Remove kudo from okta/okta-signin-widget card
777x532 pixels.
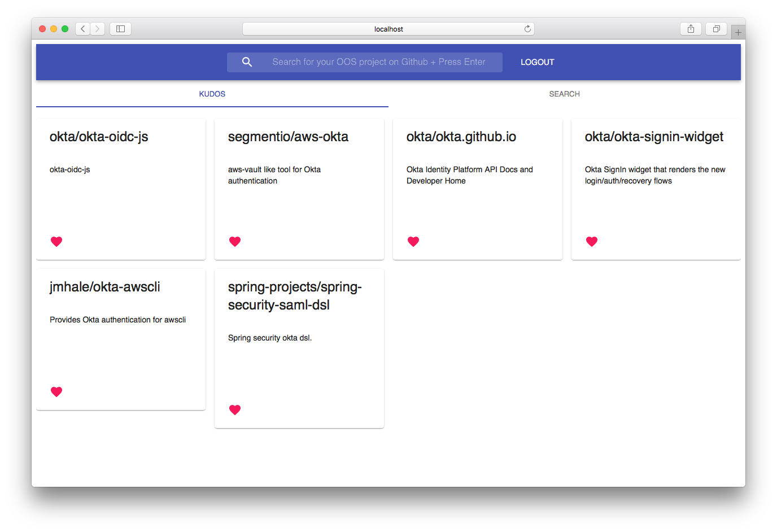pos(592,242)
